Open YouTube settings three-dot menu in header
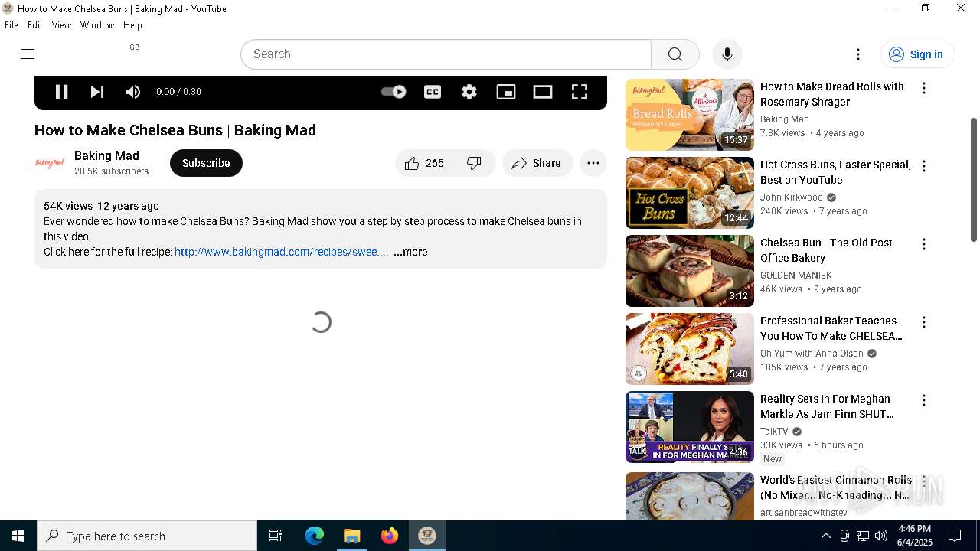The width and height of the screenshot is (980, 551). [x=858, y=54]
